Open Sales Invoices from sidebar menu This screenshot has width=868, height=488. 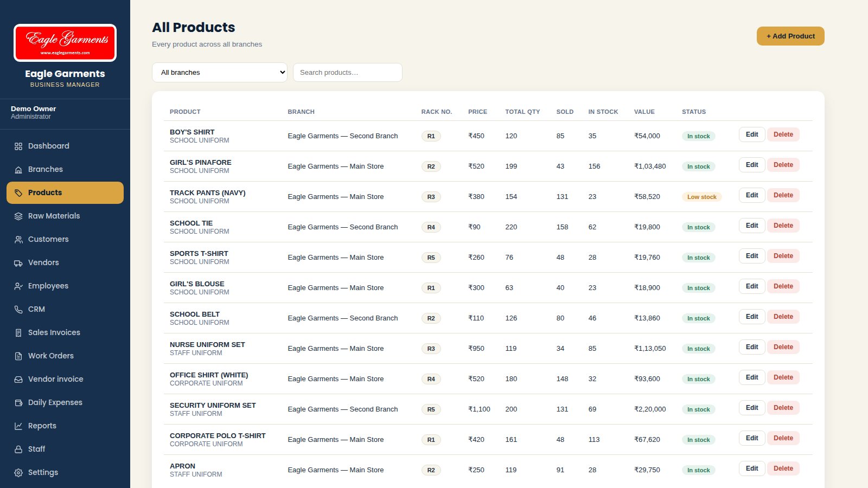[x=65, y=333]
